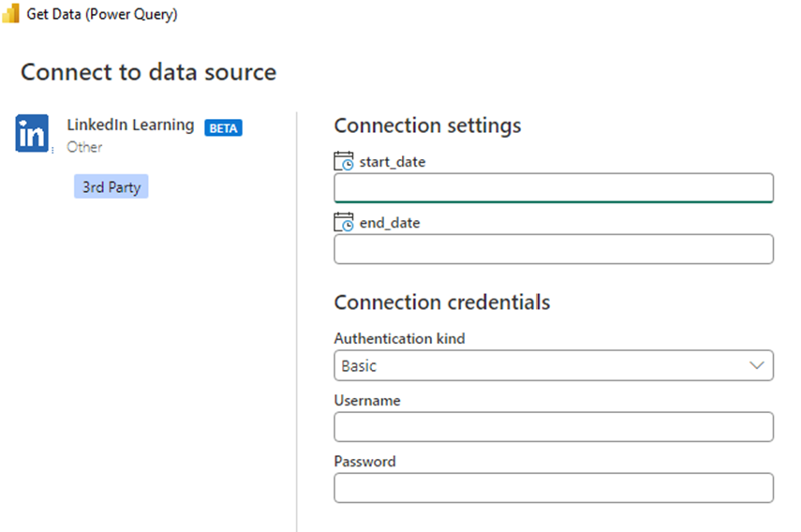The width and height of the screenshot is (801, 532).
Task: Expand the Authentication kind chevron arrow
Action: point(758,366)
